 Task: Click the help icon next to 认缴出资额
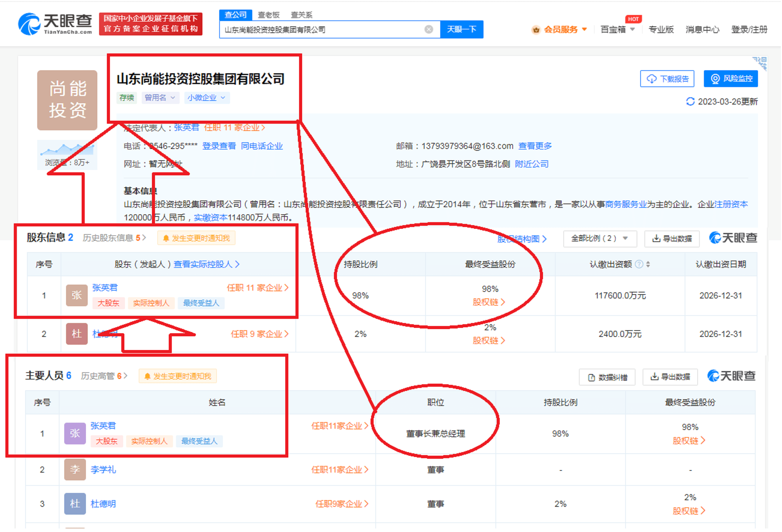(639, 264)
